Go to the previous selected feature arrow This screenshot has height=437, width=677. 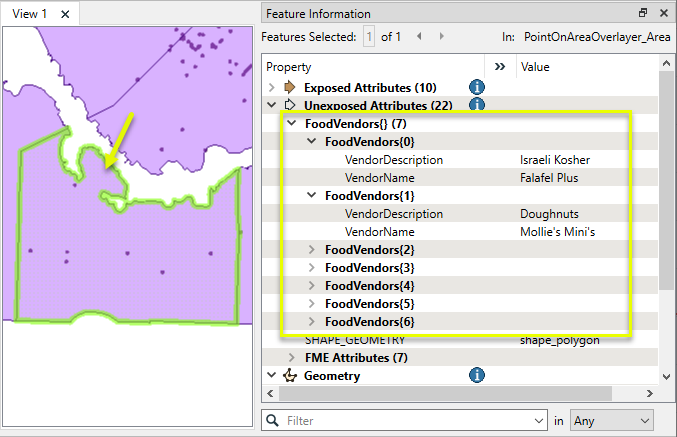tap(418, 37)
